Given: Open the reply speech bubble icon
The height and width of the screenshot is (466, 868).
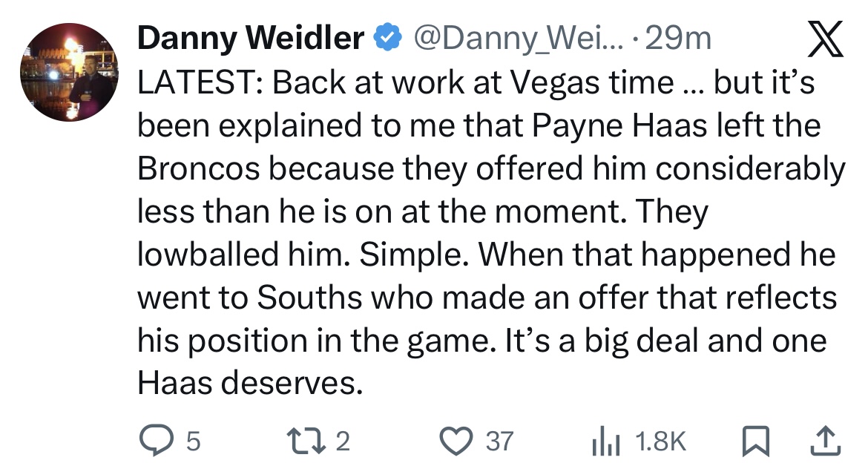Looking at the screenshot, I should (x=156, y=441).
